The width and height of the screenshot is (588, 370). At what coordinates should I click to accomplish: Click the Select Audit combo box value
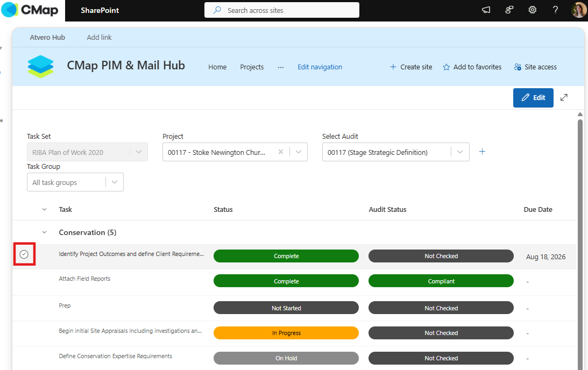point(377,152)
